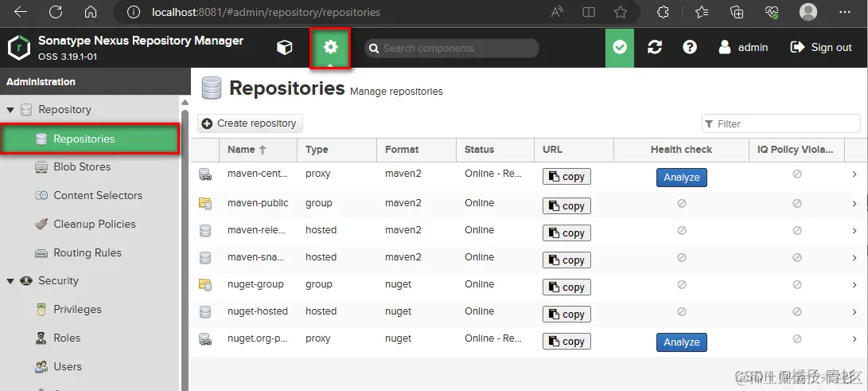
Task: Open the browser home page
Action: [x=90, y=12]
